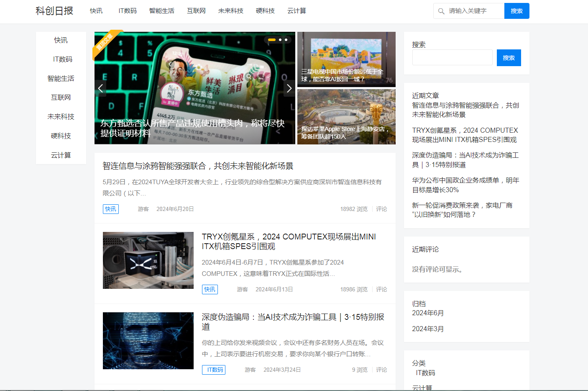588x391 pixels.
Task: Open 快讯 in the top navigation
Action: [96, 11]
